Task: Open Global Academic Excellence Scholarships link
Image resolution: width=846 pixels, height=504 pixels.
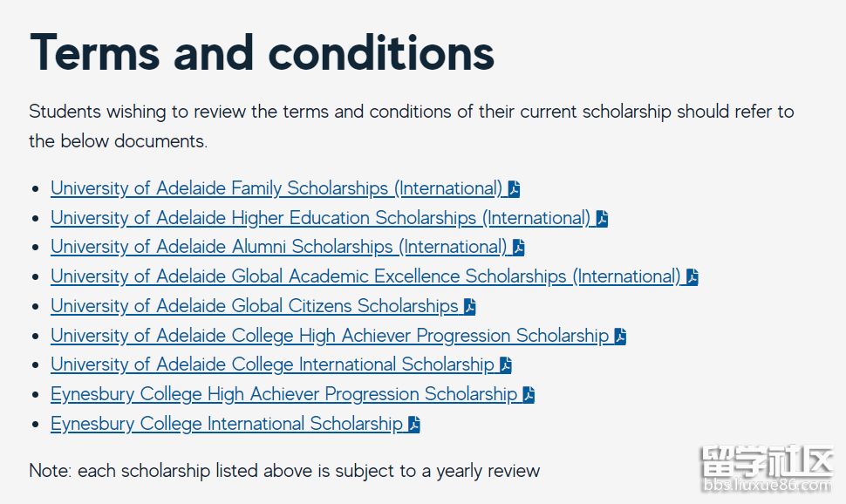Action: pos(365,276)
